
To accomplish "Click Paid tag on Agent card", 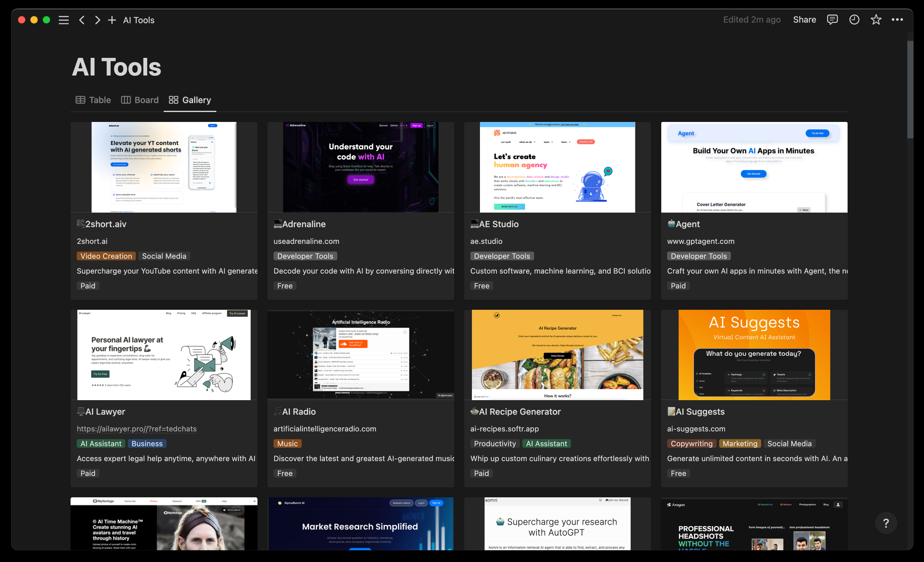I will [678, 286].
